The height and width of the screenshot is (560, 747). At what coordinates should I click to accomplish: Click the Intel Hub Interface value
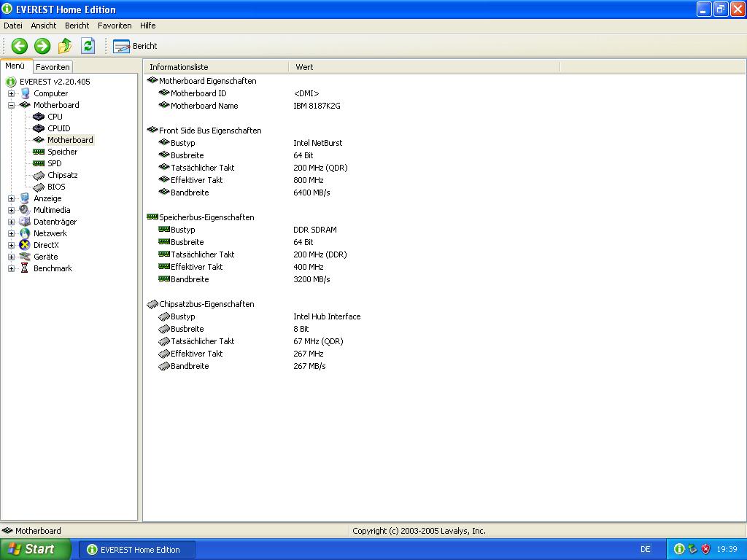pos(327,316)
